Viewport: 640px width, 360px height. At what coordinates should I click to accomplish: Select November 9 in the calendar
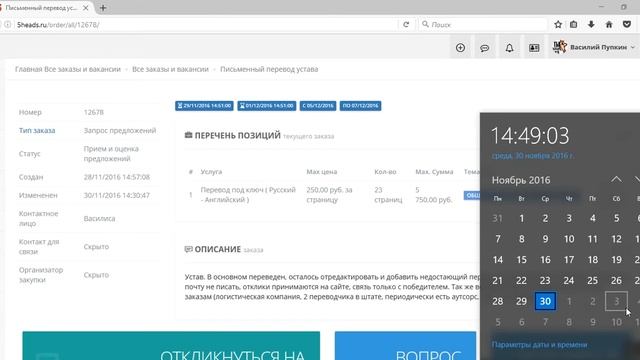(545, 239)
